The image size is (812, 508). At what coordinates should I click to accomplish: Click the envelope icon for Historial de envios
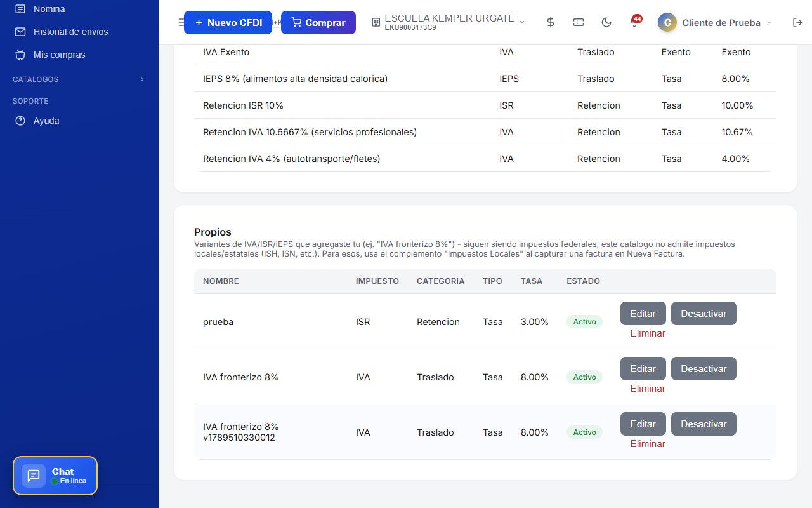coord(20,32)
